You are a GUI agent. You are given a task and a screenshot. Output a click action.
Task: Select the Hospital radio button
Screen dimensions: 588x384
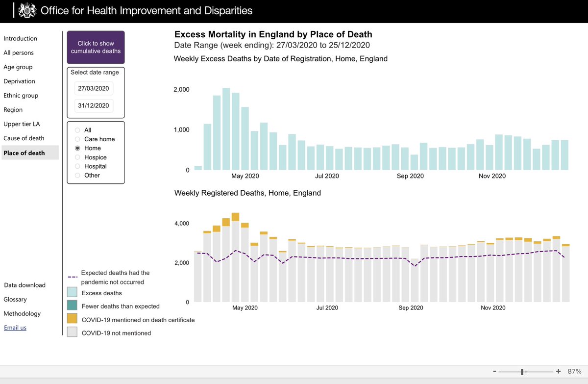pos(77,166)
